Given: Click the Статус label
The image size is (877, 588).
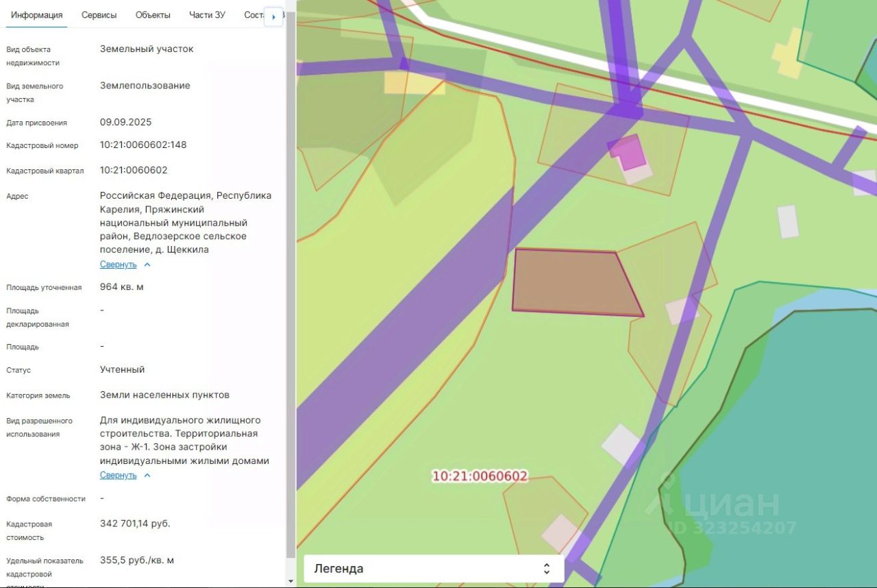Looking at the screenshot, I should coord(18,370).
